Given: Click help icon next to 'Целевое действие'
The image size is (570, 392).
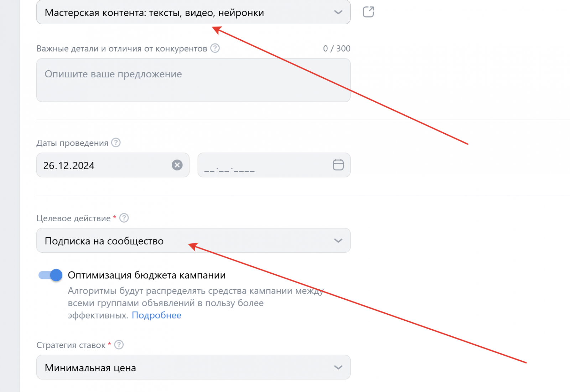Looking at the screenshot, I should click(124, 218).
